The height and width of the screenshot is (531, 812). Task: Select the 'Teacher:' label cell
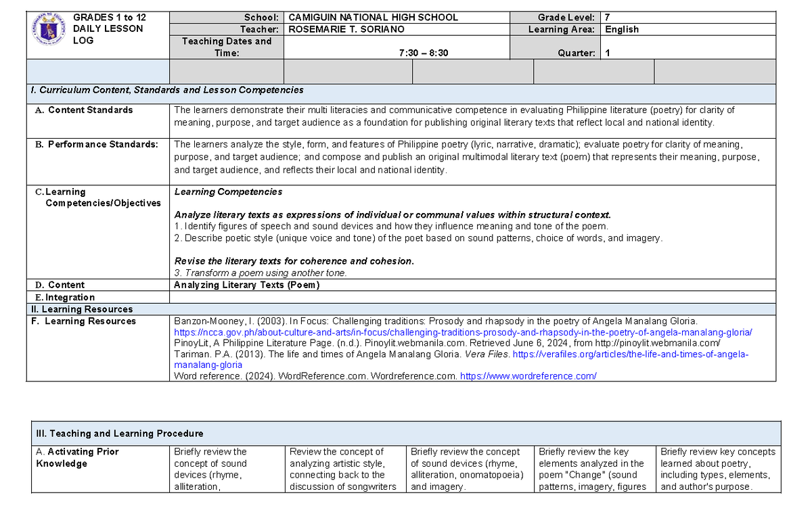coord(227,30)
